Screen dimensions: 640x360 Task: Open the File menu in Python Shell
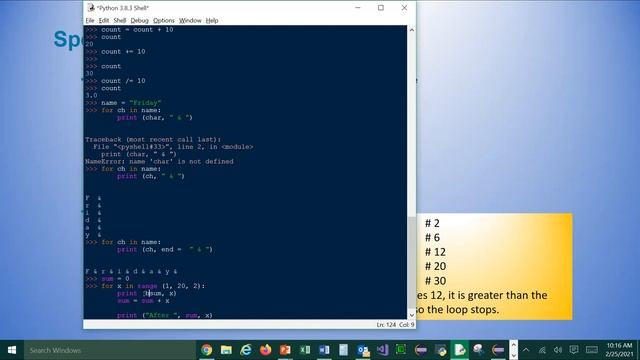click(x=90, y=20)
